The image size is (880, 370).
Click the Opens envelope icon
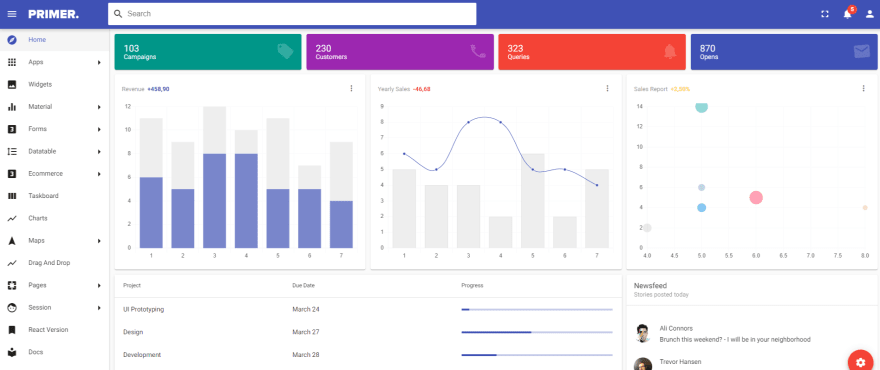pos(861,52)
